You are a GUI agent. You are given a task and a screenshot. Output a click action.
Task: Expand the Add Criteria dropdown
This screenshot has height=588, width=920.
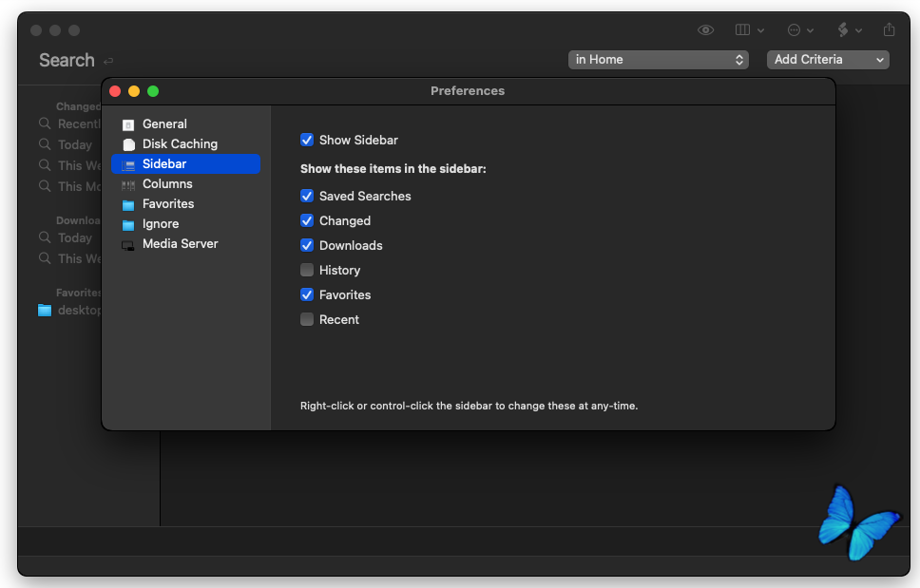pos(827,60)
